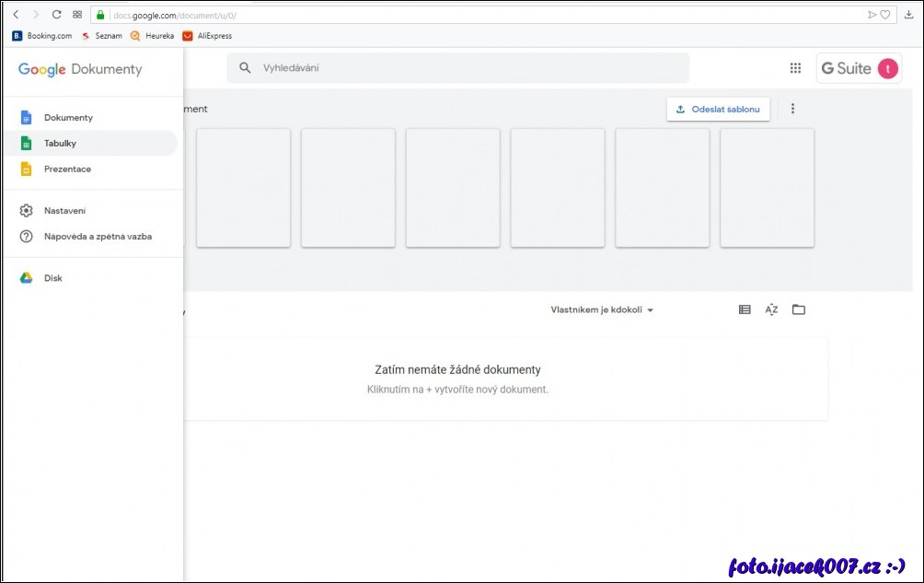Viewport: 924px width, 583px height.
Task: Open the folder picker icon
Action: click(799, 309)
